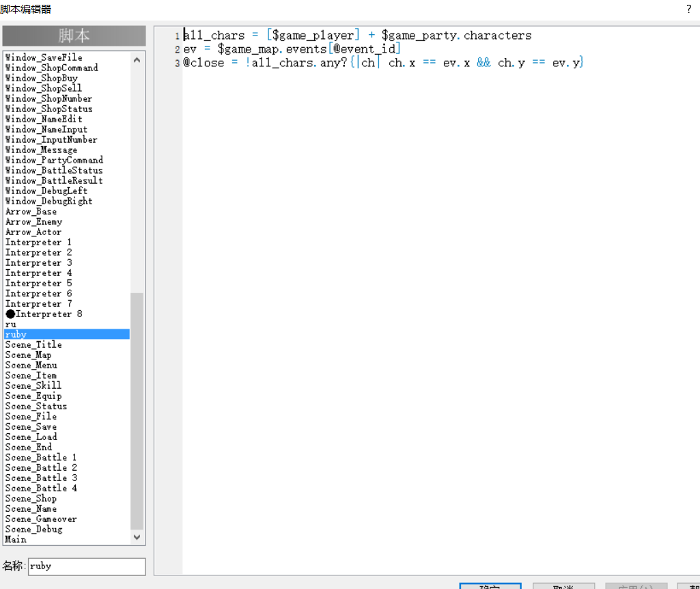700x589 pixels.
Task: Select the Window_BattleStatus script
Action: point(54,171)
